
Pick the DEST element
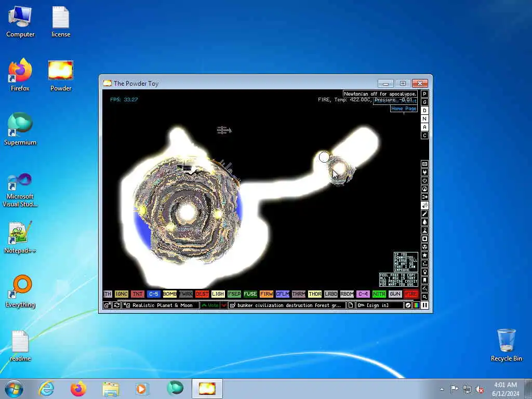tap(202, 294)
